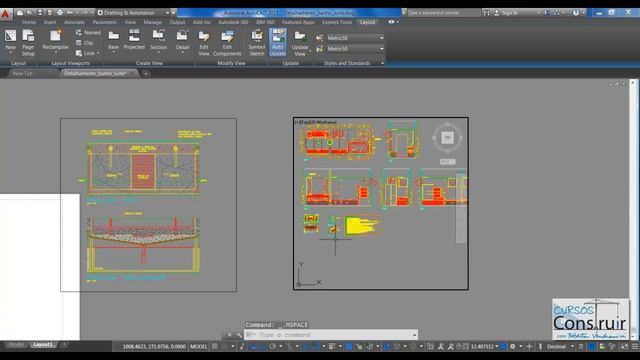Open the command line history dropdown arrow
640x360 pixels.
point(414,335)
